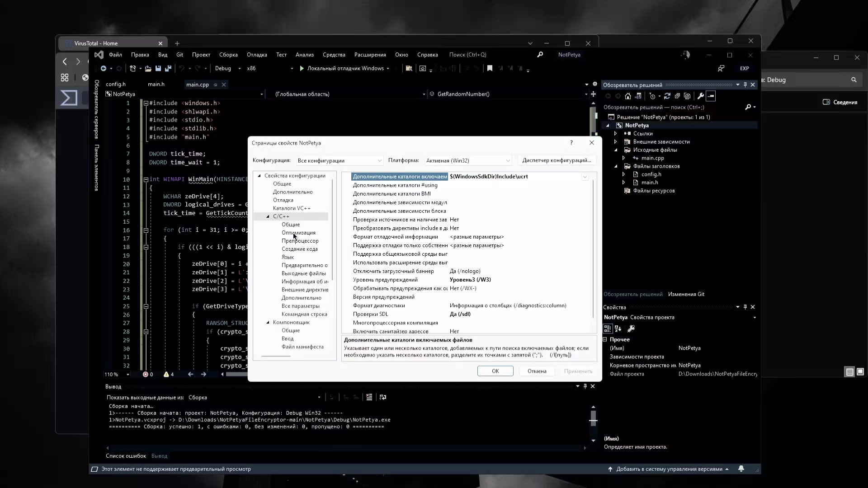Screen dimensions: 868x488
Task: Switch to the Изменения Git tab
Action: click(686, 294)
